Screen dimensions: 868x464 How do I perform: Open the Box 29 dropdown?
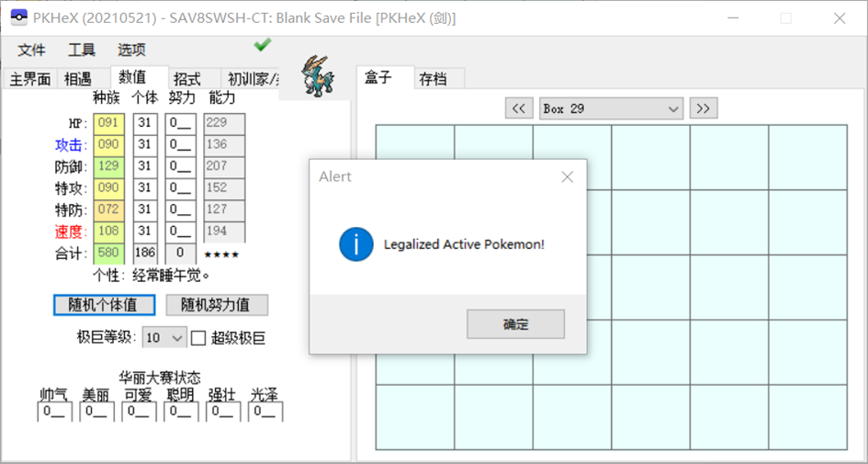tap(611, 108)
